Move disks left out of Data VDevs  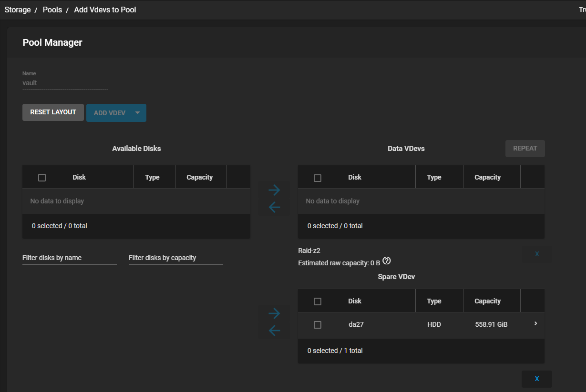coord(274,207)
